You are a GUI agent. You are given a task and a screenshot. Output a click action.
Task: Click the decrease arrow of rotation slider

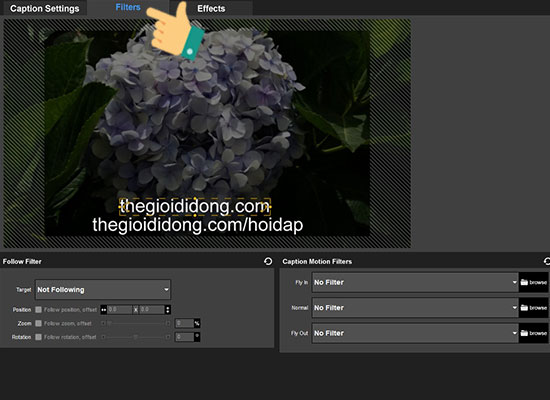pyautogui.click(x=103, y=337)
